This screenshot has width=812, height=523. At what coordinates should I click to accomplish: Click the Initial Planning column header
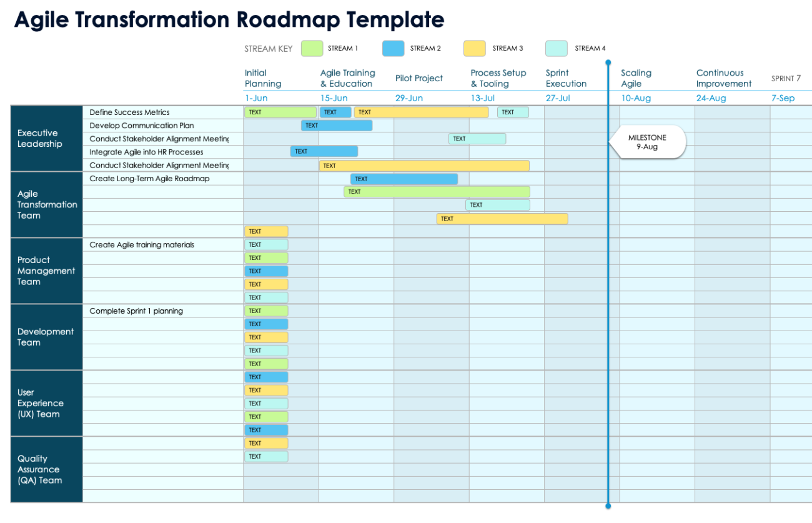(x=262, y=78)
